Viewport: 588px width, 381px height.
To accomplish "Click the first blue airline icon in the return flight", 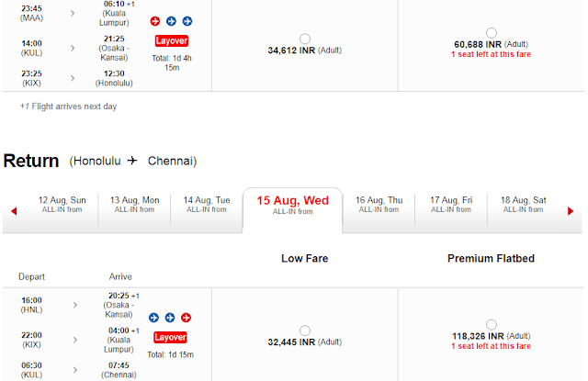I will [x=153, y=318].
